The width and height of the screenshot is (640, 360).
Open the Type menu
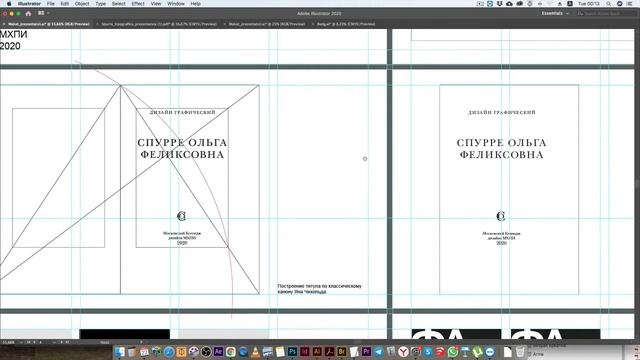point(100,4)
